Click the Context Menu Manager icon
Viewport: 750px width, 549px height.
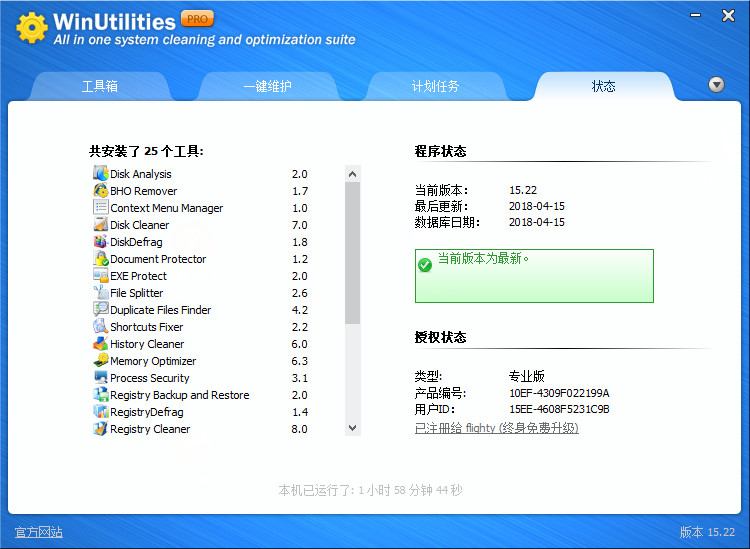(100, 207)
